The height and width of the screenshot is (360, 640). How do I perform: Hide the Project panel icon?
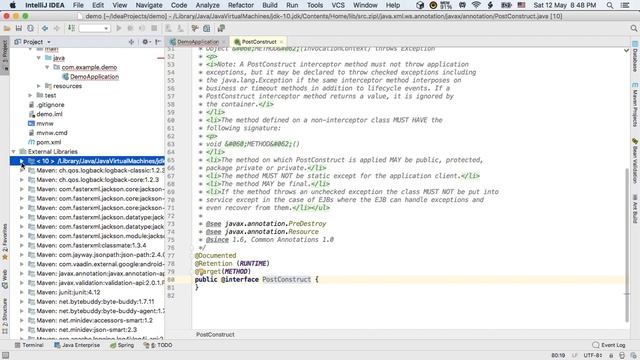click(x=158, y=42)
